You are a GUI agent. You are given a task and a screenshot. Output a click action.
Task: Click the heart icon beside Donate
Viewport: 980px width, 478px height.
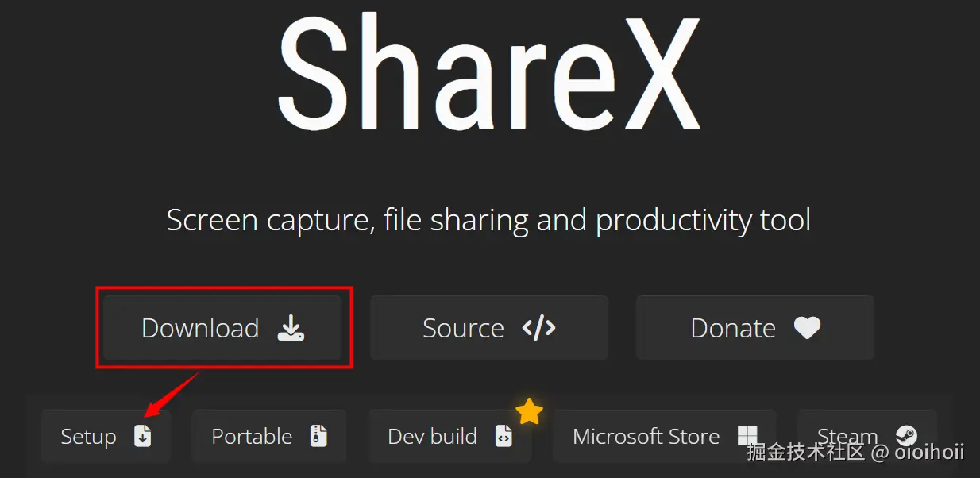click(807, 328)
